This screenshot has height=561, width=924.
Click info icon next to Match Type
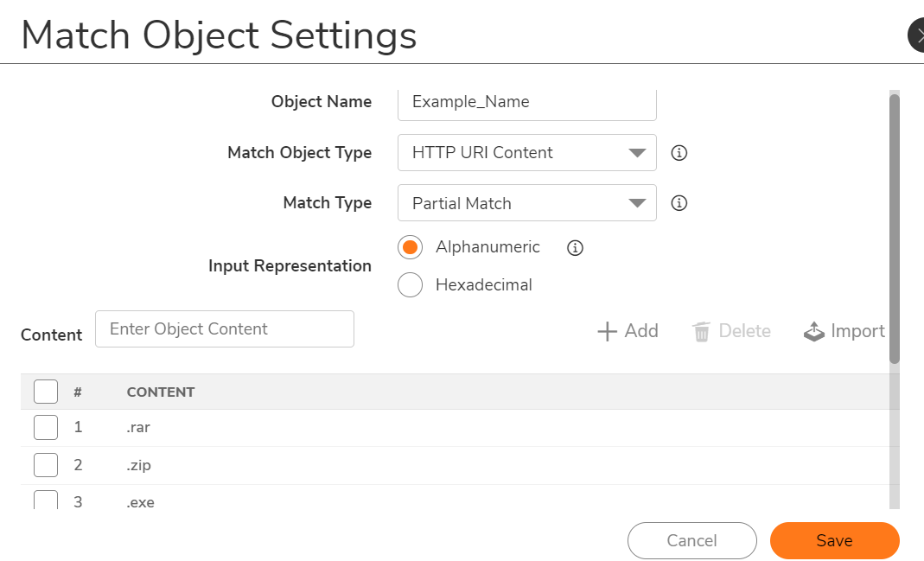pyautogui.click(x=679, y=204)
